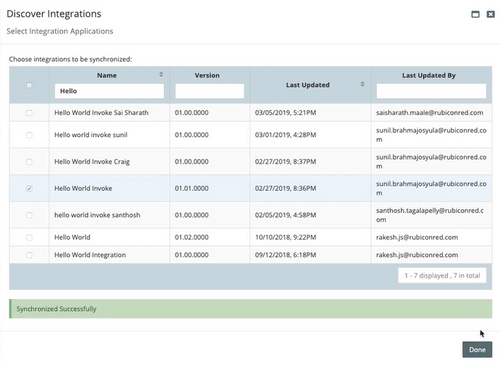Viewport: 500px width, 365px height.
Task: Click the Last Updated column header
Action: pyautogui.click(x=308, y=85)
